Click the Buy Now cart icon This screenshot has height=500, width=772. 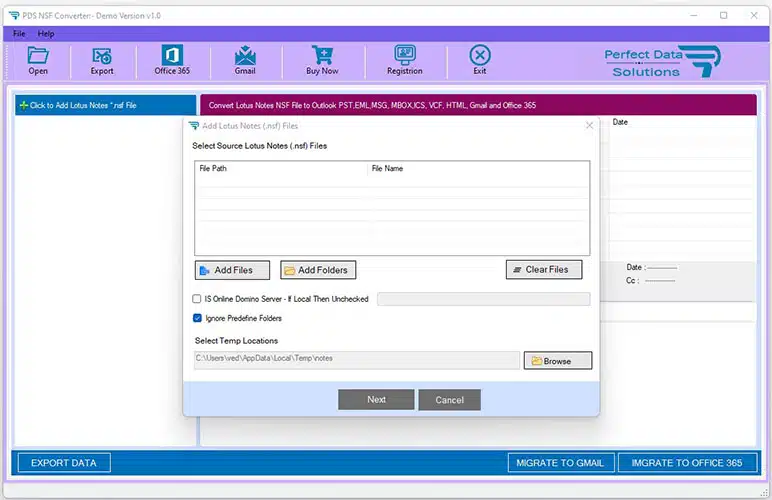tap(322, 60)
